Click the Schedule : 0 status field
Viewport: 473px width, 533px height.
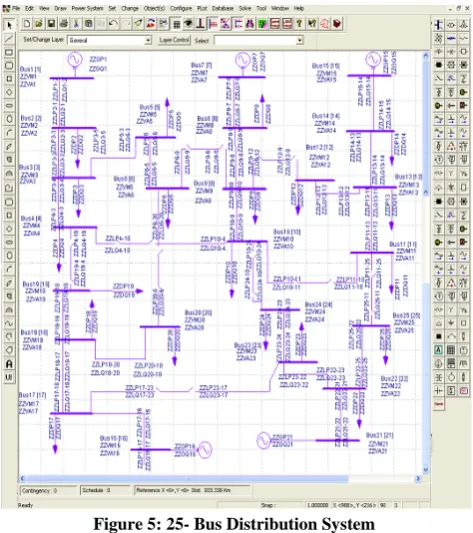pyautogui.click(x=105, y=490)
